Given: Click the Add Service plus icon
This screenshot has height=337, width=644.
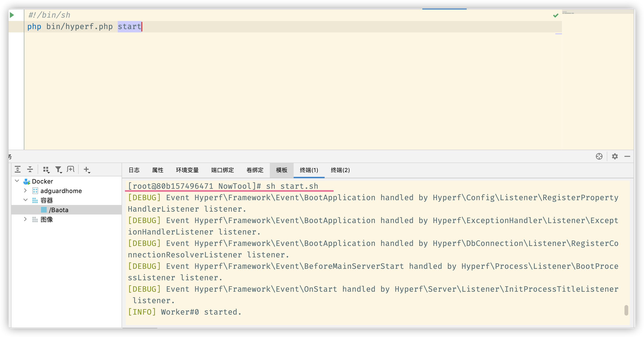Looking at the screenshot, I should pyautogui.click(x=87, y=170).
